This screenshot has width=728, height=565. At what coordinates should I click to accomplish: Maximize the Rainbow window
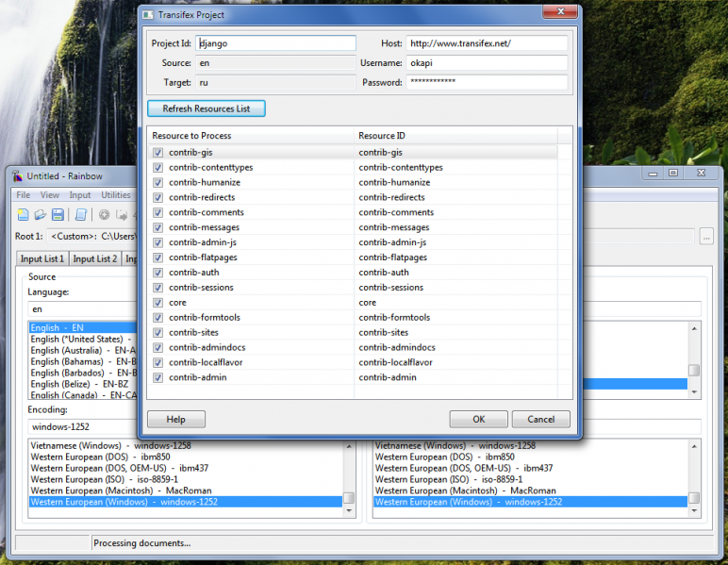coord(672,173)
